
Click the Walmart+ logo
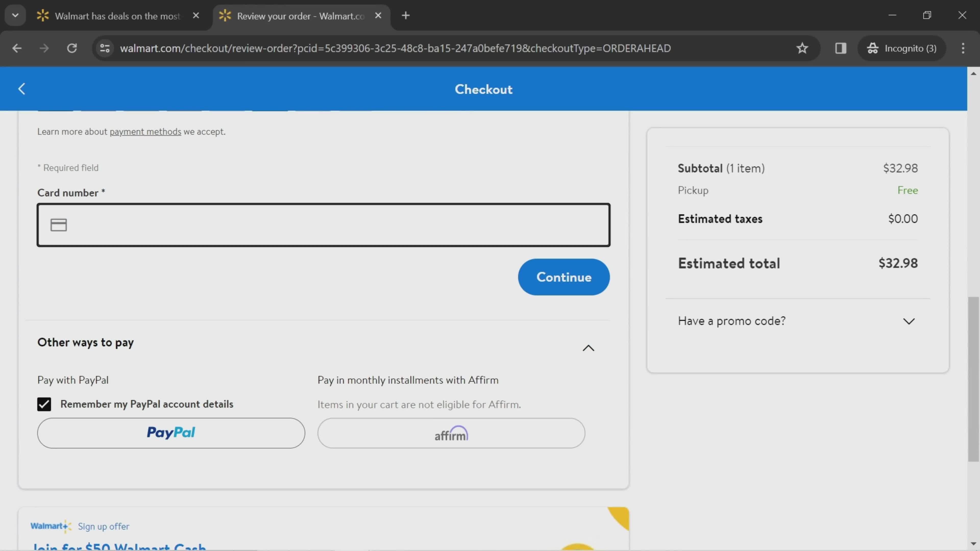tap(51, 526)
